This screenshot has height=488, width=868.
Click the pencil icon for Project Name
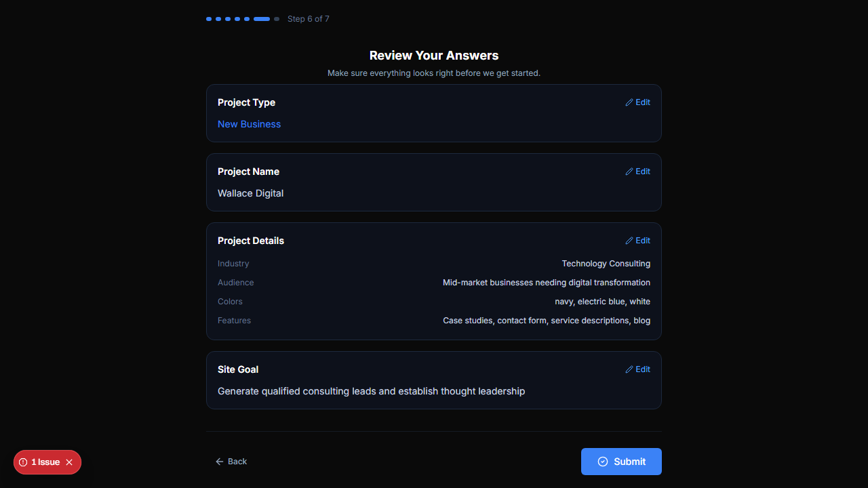(629, 171)
